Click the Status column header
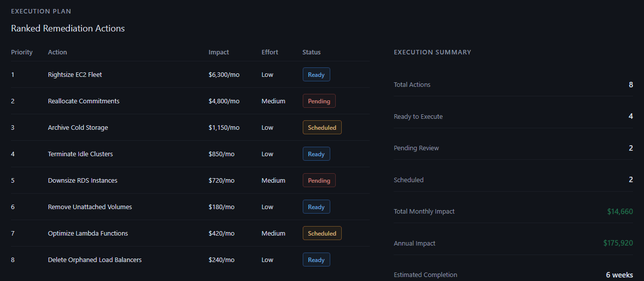 tap(311, 52)
